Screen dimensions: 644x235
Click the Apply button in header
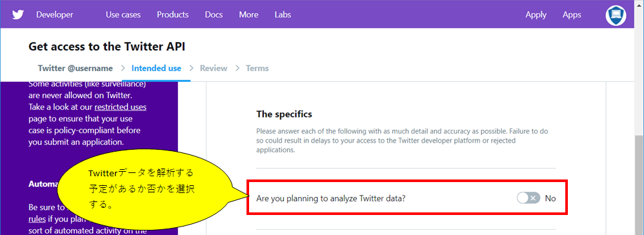536,15
